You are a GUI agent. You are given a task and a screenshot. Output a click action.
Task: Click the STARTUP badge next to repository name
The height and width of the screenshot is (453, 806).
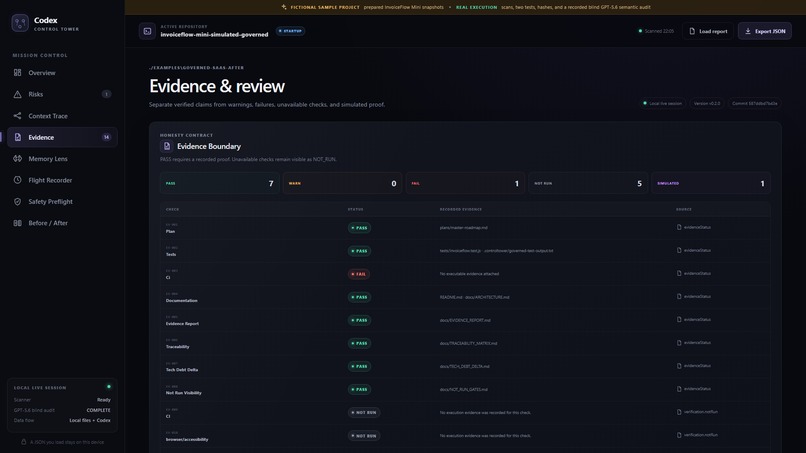click(290, 31)
